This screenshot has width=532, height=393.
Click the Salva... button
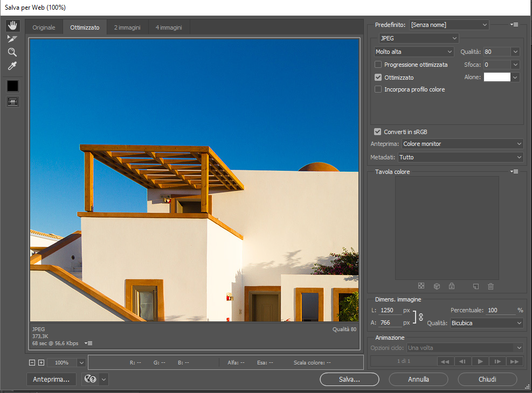(x=349, y=379)
